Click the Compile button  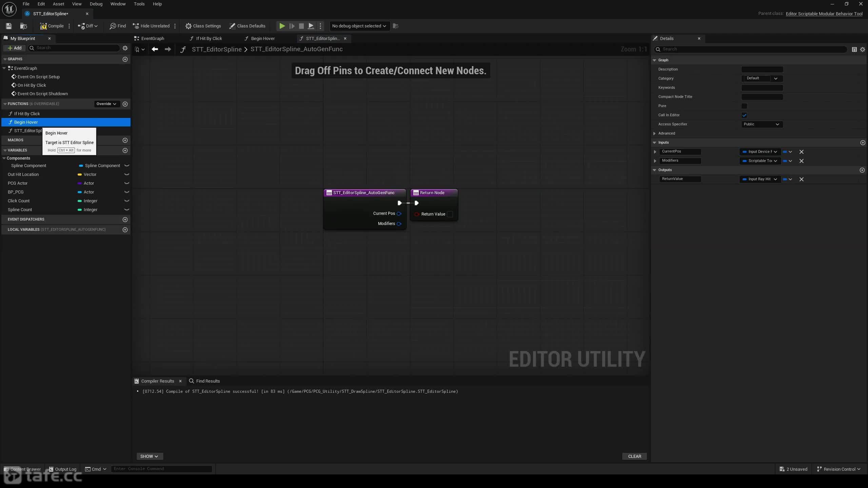click(x=52, y=26)
